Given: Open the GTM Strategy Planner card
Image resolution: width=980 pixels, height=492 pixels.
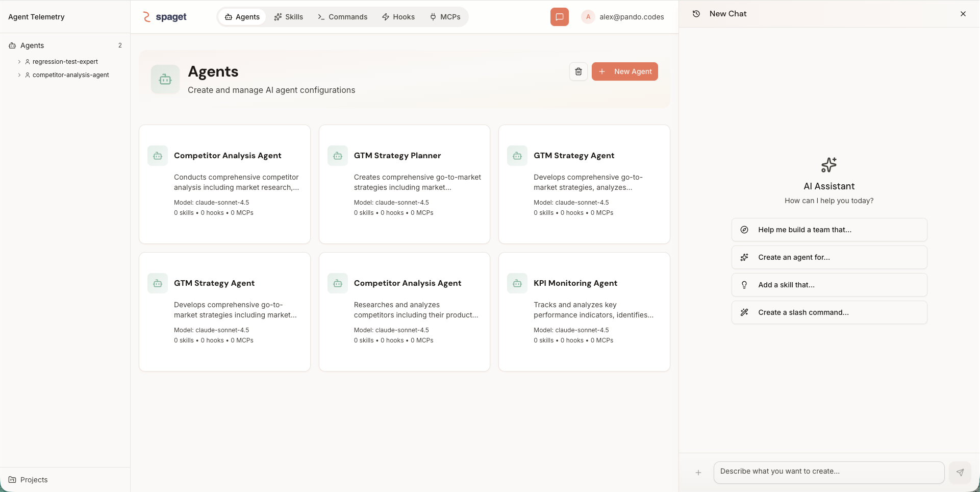Looking at the screenshot, I should pyautogui.click(x=404, y=184).
